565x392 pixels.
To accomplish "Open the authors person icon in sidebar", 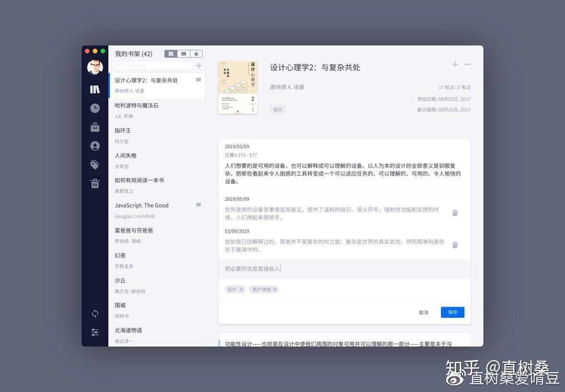I will (x=95, y=146).
